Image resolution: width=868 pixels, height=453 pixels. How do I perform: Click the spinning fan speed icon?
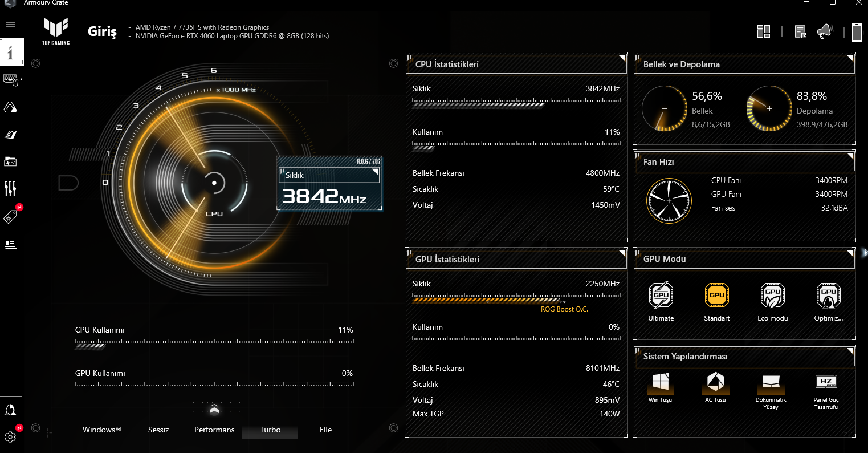pos(669,200)
